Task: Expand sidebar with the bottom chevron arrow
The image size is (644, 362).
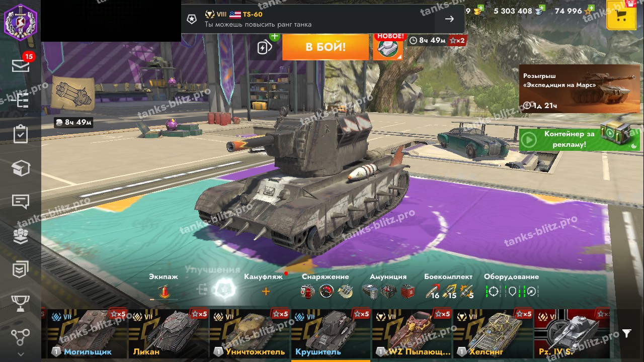Action: (21, 354)
